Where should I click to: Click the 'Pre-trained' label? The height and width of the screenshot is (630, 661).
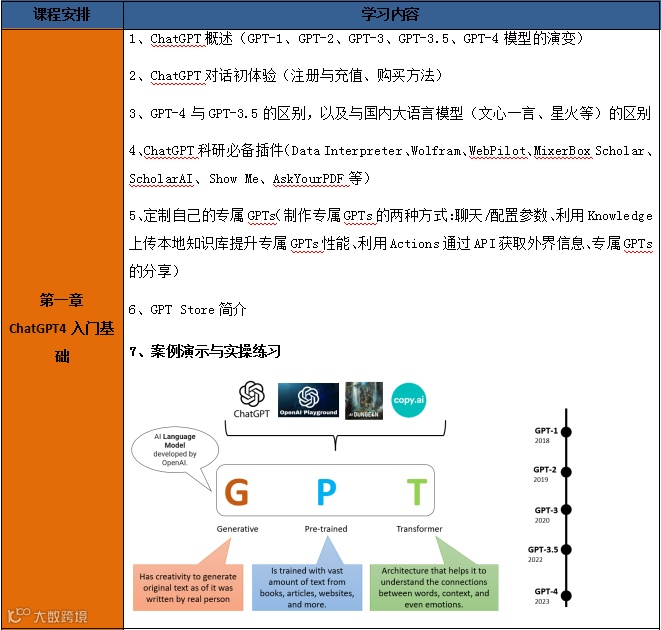pyautogui.click(x=326, y=529)
